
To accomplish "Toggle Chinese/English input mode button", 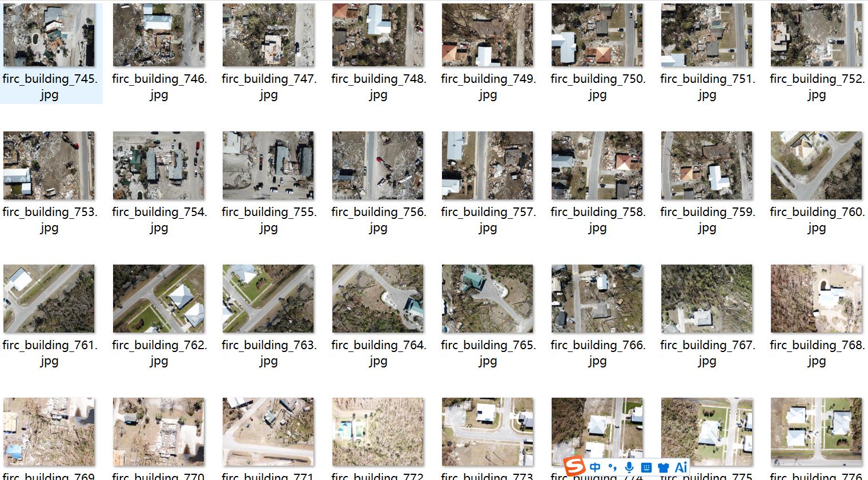I will pos(595,467).
